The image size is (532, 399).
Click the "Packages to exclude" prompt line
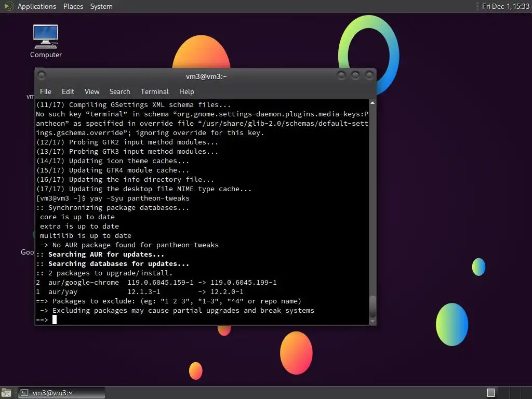pos(169,301)
